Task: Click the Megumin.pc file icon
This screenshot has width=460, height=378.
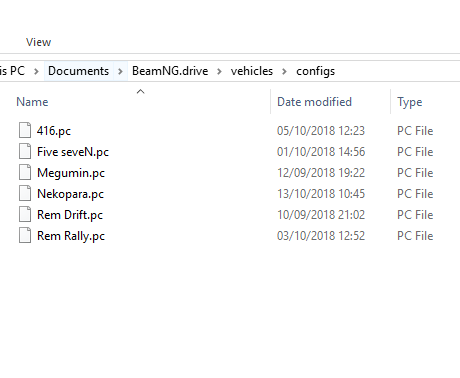Action: (25, 172)
